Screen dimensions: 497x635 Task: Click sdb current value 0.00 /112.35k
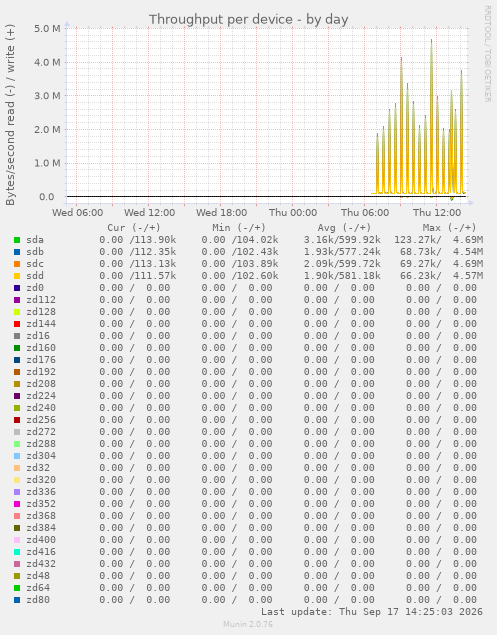[x=138, y=252]
